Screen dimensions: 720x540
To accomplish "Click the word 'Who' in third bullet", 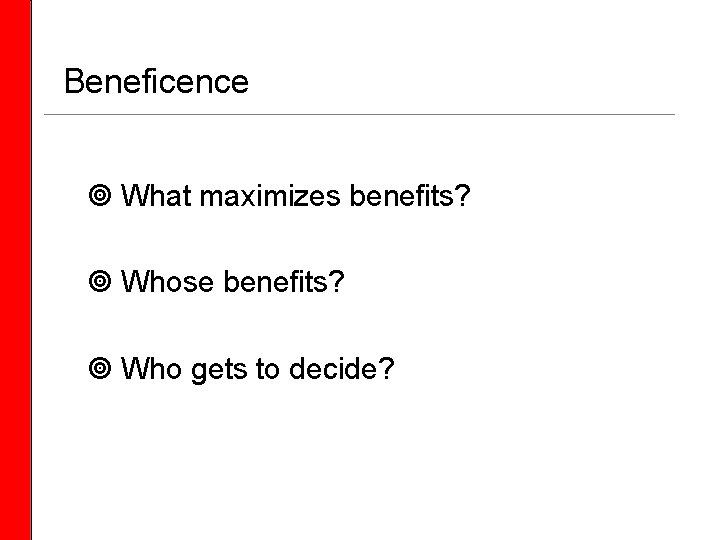I will click(x=150, y=371).
